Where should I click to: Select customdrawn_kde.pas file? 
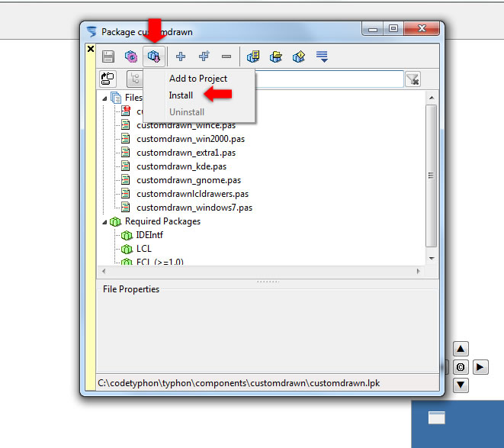pyautogui.click(x=181, y=166)
